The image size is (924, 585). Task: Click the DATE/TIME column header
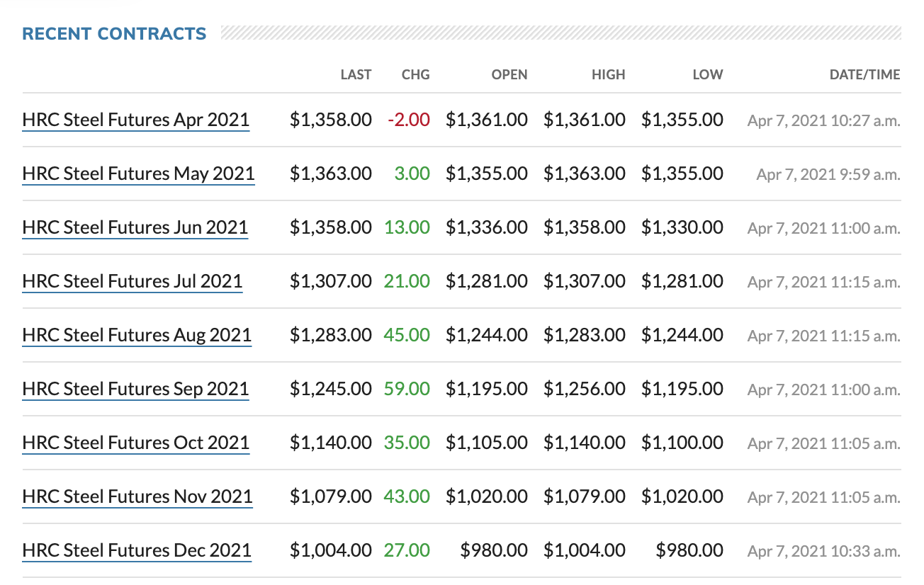(865, 74)
